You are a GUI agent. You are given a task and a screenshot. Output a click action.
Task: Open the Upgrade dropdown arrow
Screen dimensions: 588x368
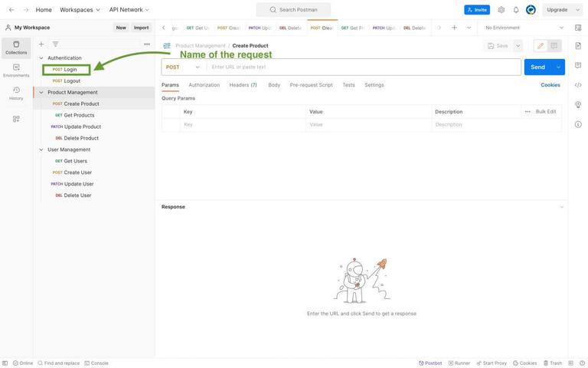(577, 10)
